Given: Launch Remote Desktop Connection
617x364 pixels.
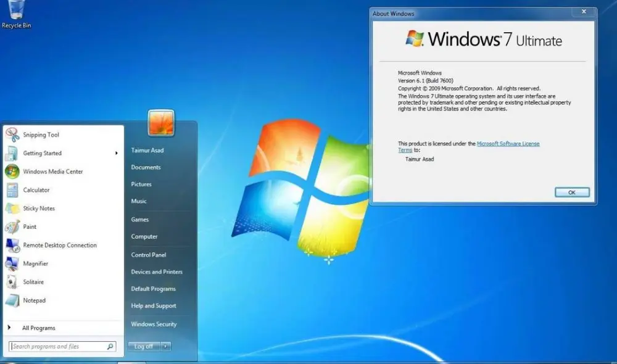Looking at the screenshot, I should point(61,245).
